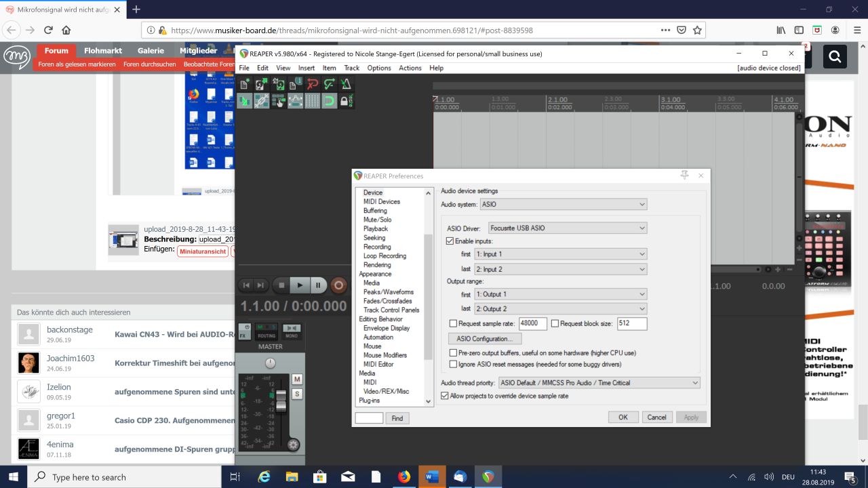The image size is (868, 488).
Task: Open the Edit menu in REAPER
Action: [x=262, y=68]
